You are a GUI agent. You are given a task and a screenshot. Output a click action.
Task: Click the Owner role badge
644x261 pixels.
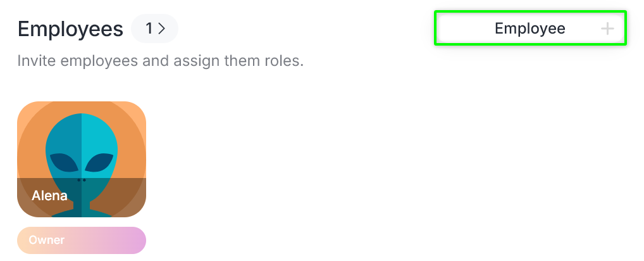[82, 240]
